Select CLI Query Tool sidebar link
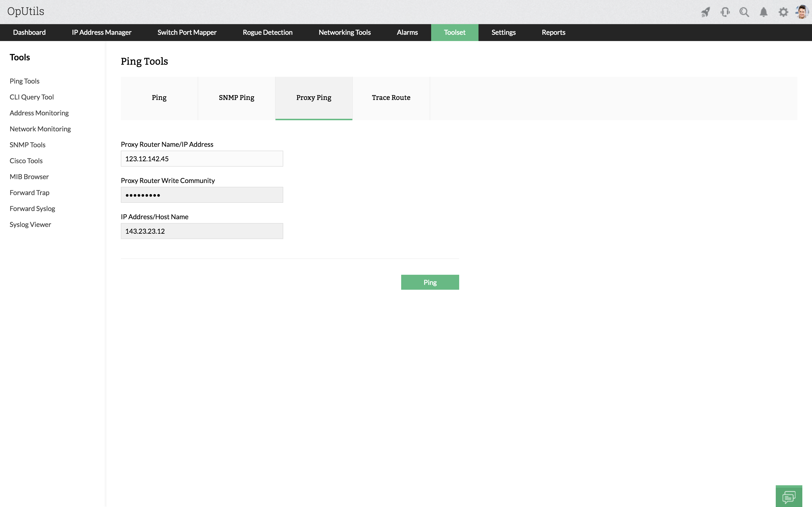The image size is (812, 507). (x=32, y=97)
